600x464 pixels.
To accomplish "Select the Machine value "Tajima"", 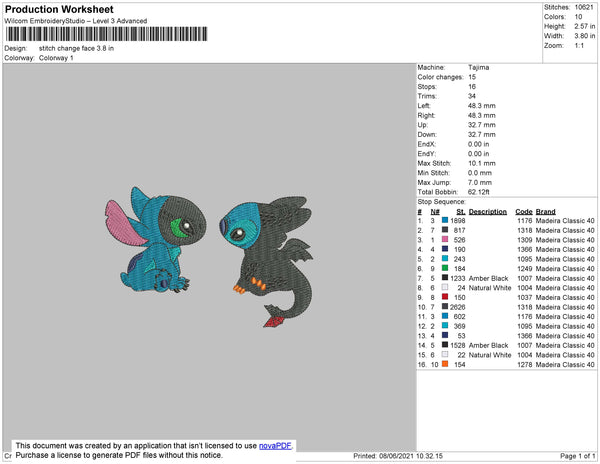I will pos(478,67).
